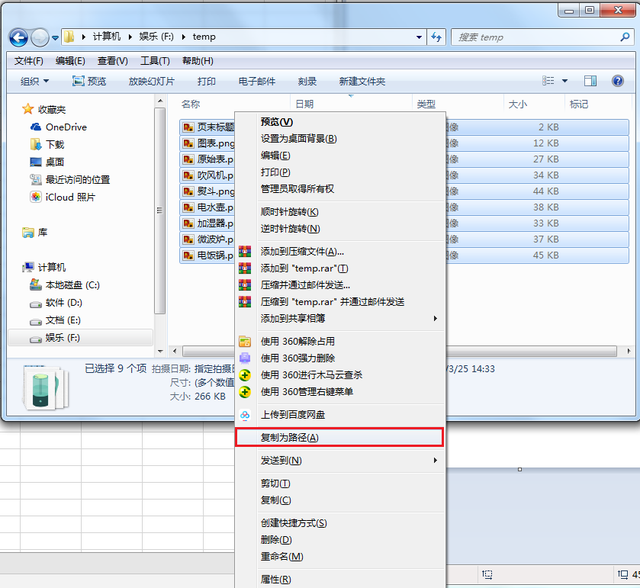
Task: Sort by 日期 column header
Action: (304, 104)
